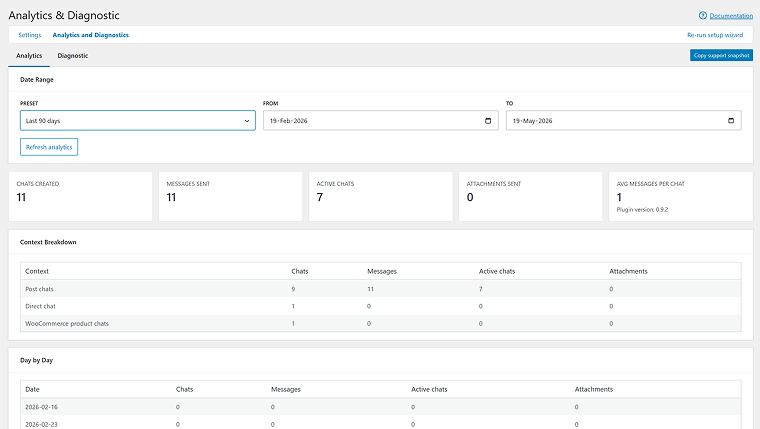This screenshot has width=760, height=429.
Task: Click the Post chats messages value 11
Action: (370, 289)
